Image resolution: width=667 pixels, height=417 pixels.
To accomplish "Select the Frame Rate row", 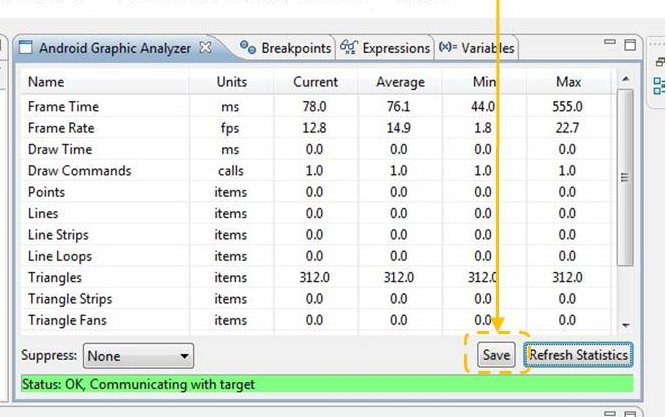I will [x=316, y=128].
